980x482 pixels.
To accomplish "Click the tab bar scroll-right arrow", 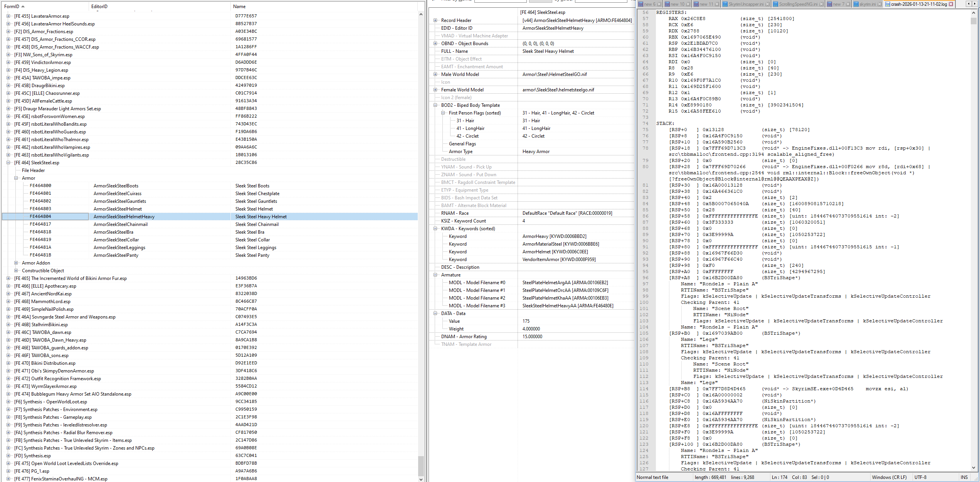I will (975, 4).
